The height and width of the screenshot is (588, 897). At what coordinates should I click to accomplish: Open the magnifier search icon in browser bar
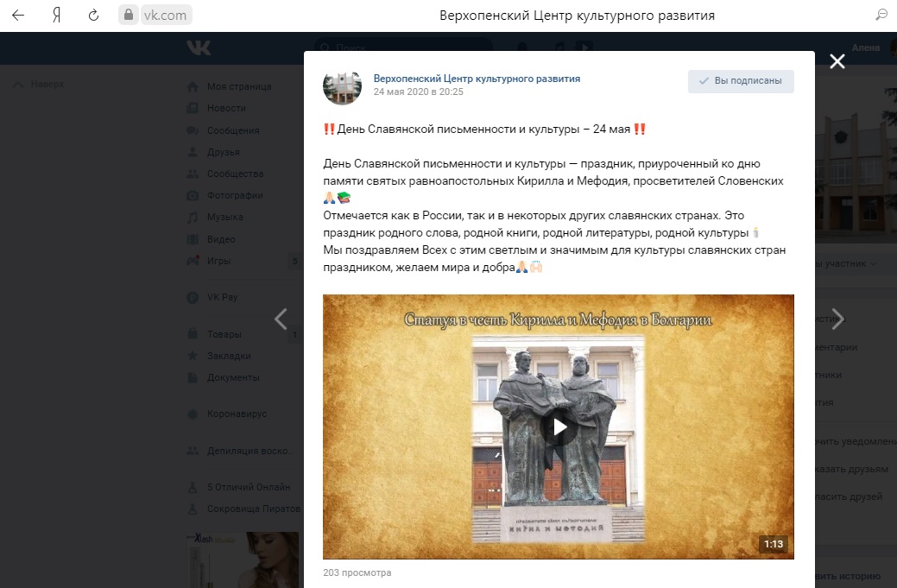[881, 16]
